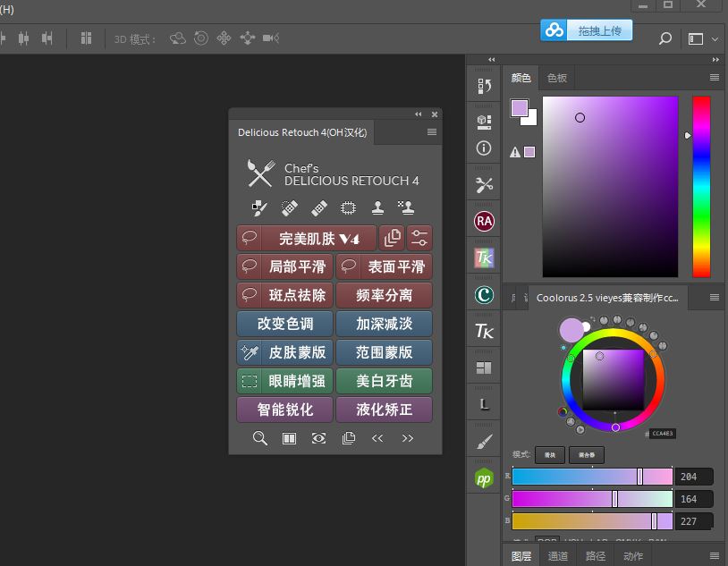Click the foreground color swatch in Color panel
This screenshot has height=566, width=728.
point(519,108)
